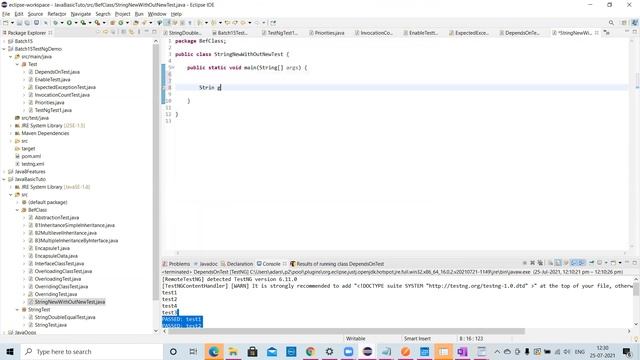Image resolution: width=640 pixels, height=360 pixels.
Task: Click the Remove Launch X icon in Console
Action: [532, 263]
